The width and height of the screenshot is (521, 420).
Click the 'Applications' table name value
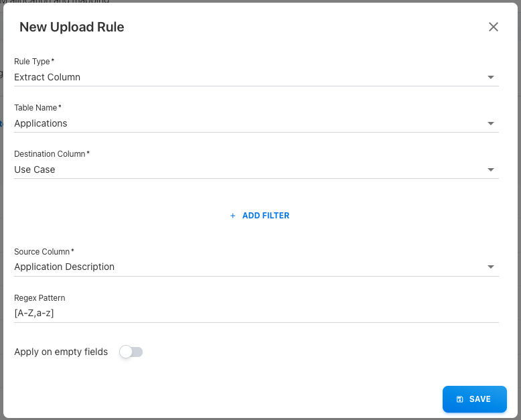coord(41,123)
